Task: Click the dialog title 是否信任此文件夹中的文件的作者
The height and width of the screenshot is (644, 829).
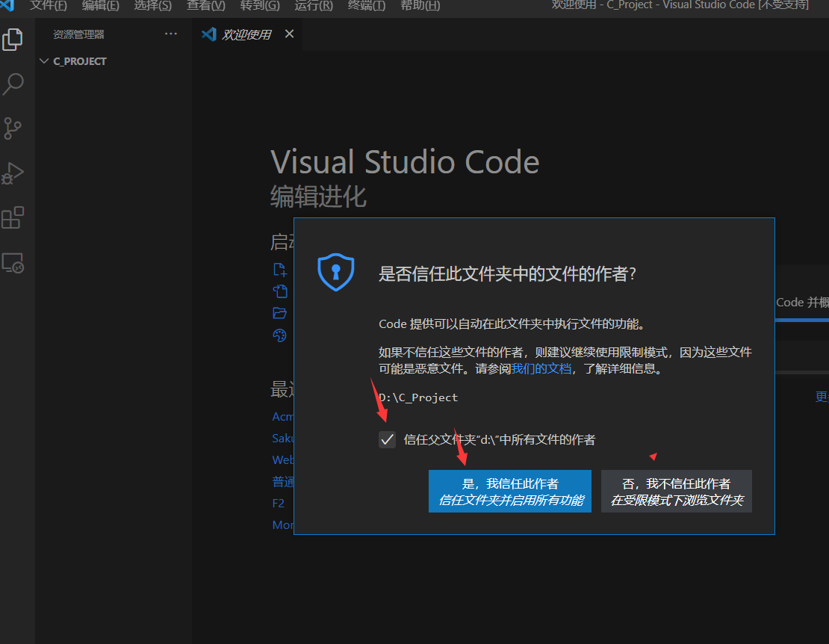Action: coord(507,274)
